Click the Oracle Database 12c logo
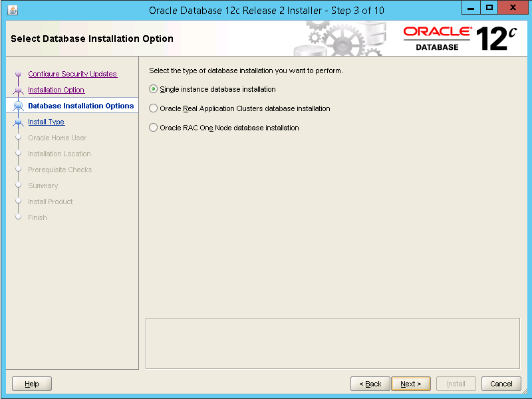The image size is (532, 399). 460,39
